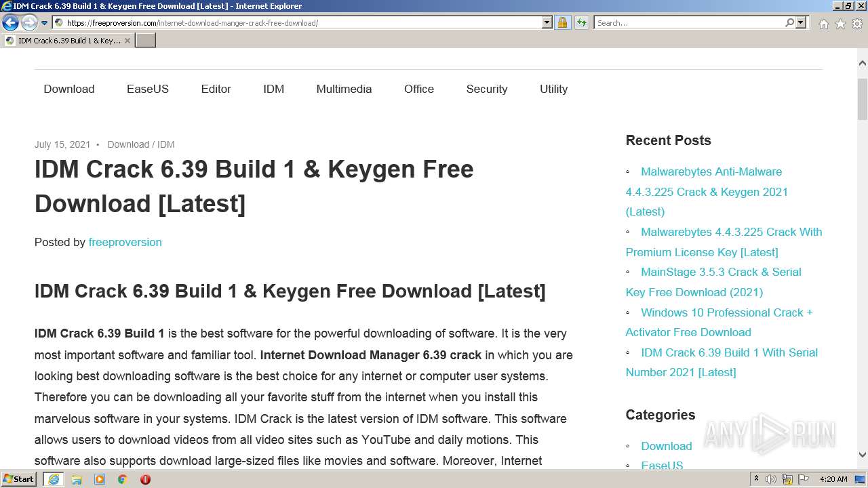The height and width of the screenshot is (488, 868).
Task: Click the refresh page icon
Action: point(581,23)
